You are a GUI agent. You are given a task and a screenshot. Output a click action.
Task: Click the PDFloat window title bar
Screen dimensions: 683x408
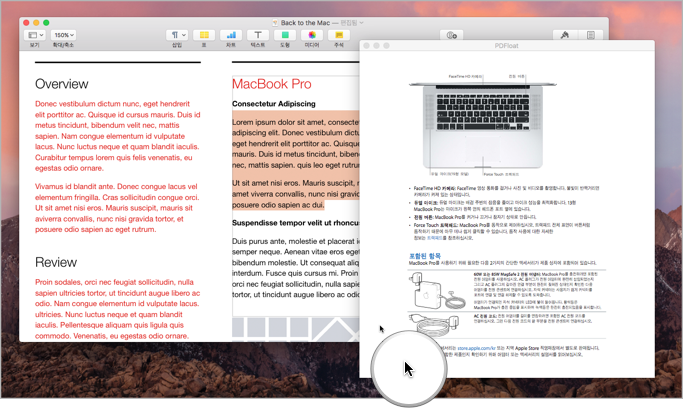tap(507, 45)
